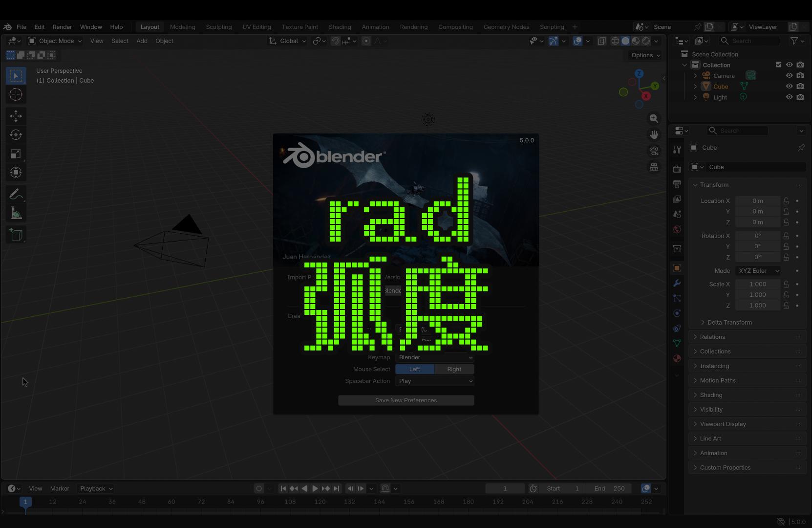Open the outliner filter funnel
The height and width of the screenshot is (528, 812).
click(x=797, y=41)
